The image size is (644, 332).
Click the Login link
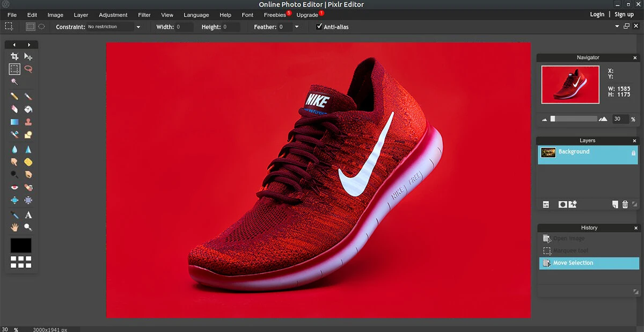coord(597,15)
